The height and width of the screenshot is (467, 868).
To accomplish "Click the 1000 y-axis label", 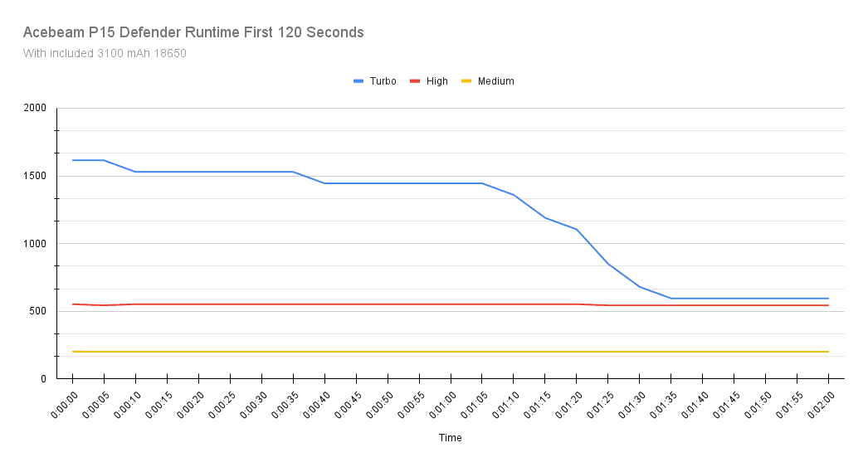I will (x=35, y=244).
